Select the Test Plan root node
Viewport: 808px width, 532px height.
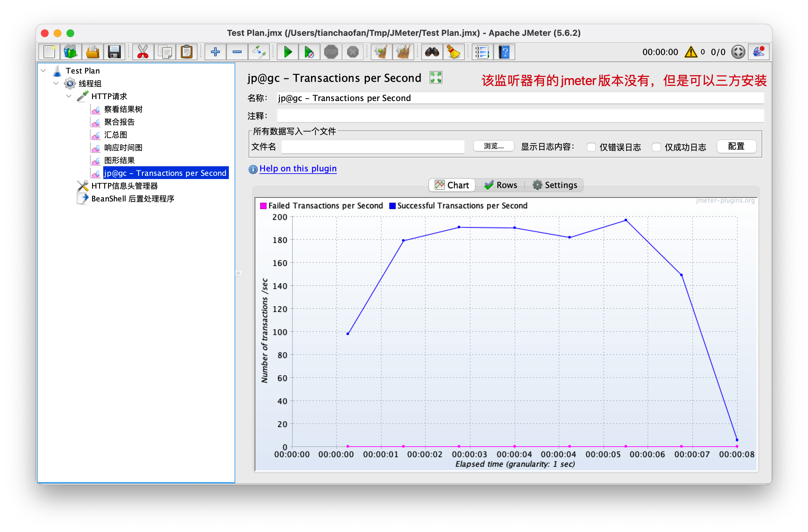82,71
